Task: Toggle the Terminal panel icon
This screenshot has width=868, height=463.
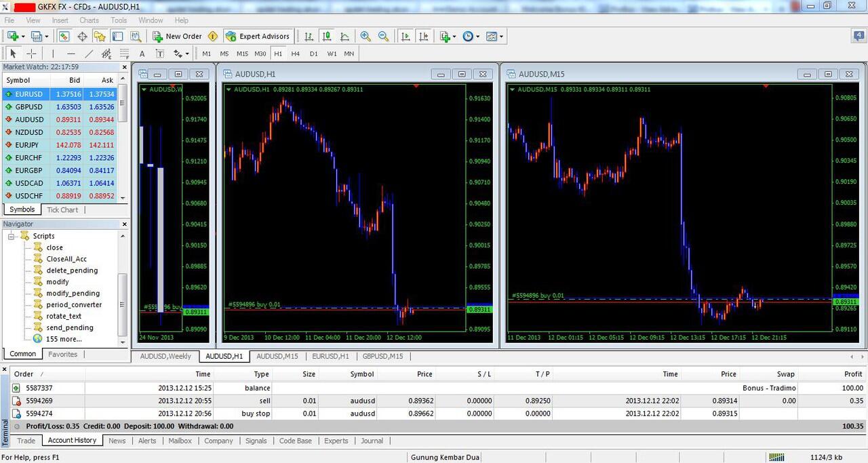Action: point(117,36)
